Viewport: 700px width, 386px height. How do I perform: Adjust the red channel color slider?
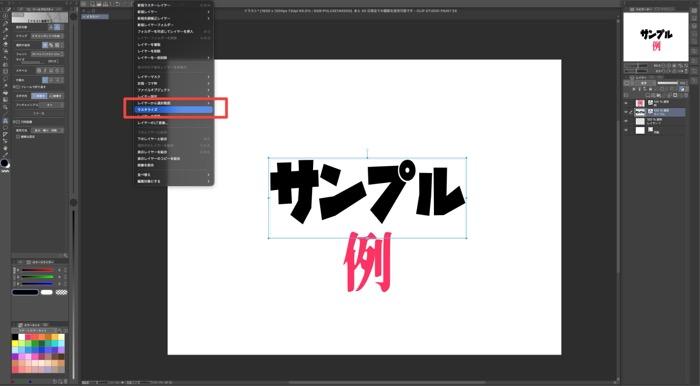click(38, 270)
